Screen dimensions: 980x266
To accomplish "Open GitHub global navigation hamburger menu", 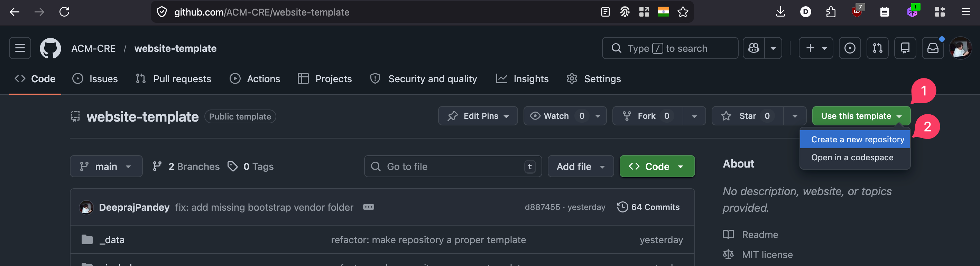I will (x=20, y=48).
